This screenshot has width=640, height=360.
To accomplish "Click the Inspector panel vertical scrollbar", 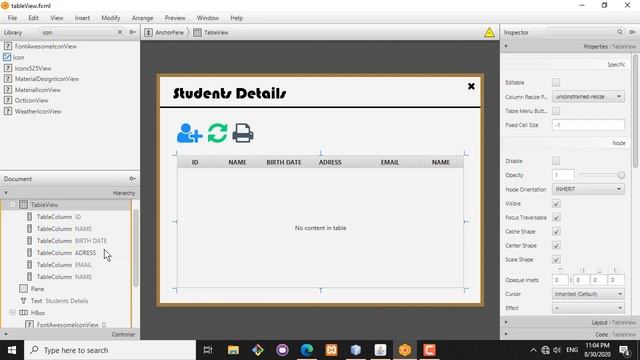I will (635, 110).
